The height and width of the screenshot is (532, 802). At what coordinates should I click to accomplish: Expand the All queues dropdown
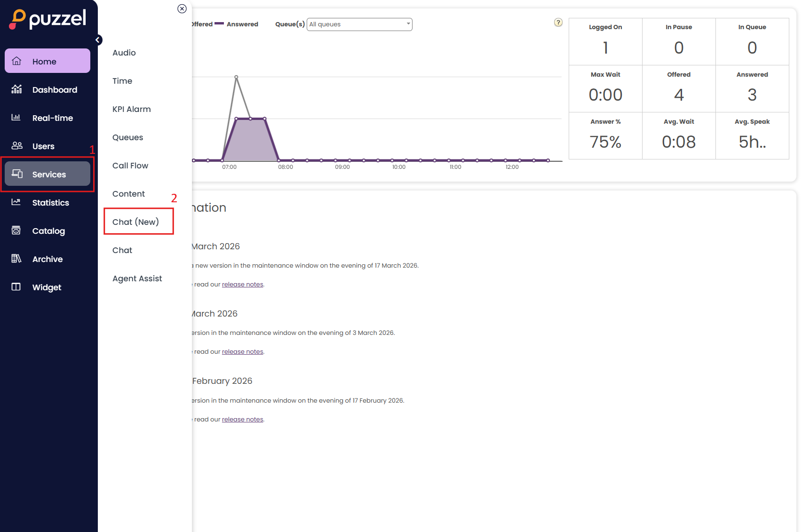(359, 24)
